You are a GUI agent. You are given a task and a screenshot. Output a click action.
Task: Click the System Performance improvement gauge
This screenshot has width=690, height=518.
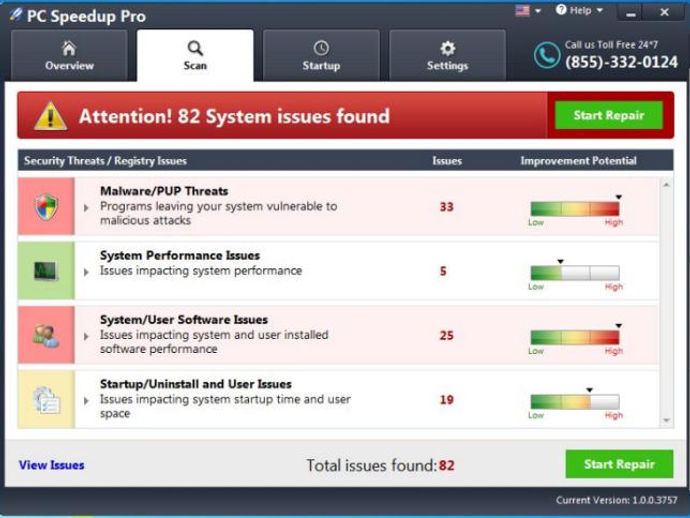(575, 273)
